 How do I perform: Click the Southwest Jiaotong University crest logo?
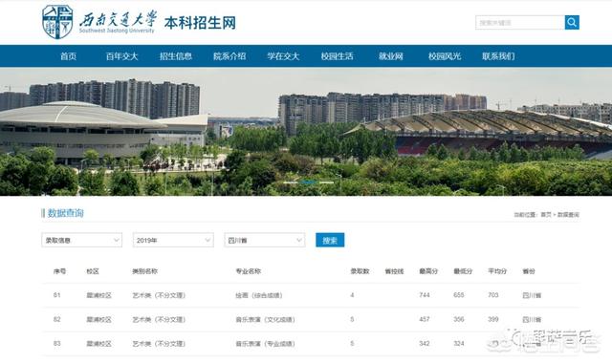point(57,22)
